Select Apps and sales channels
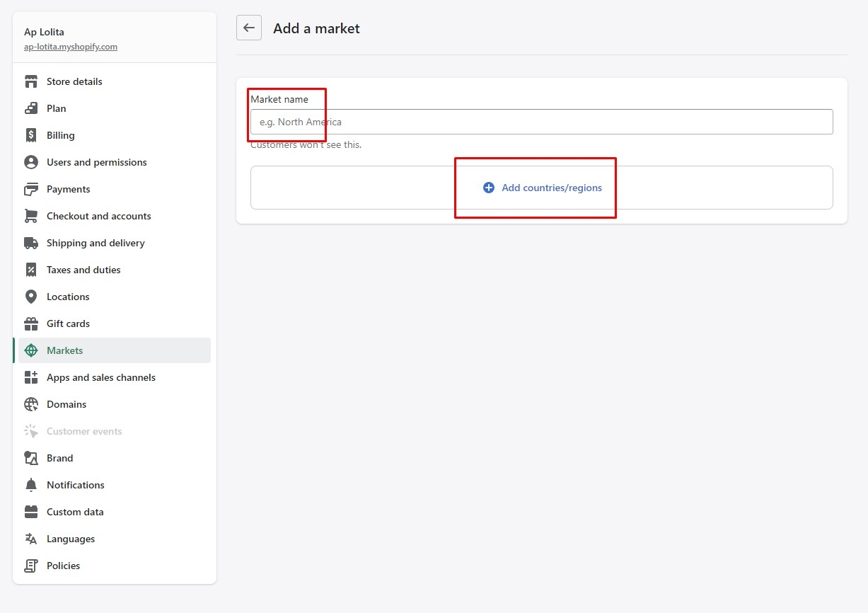Viewport: 868px width, 613px height. point(101,377)
